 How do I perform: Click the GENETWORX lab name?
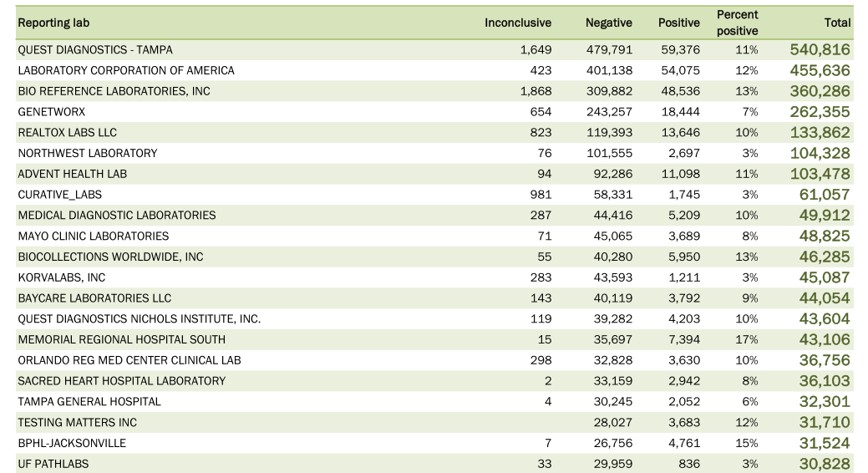[x=52, y=112]
